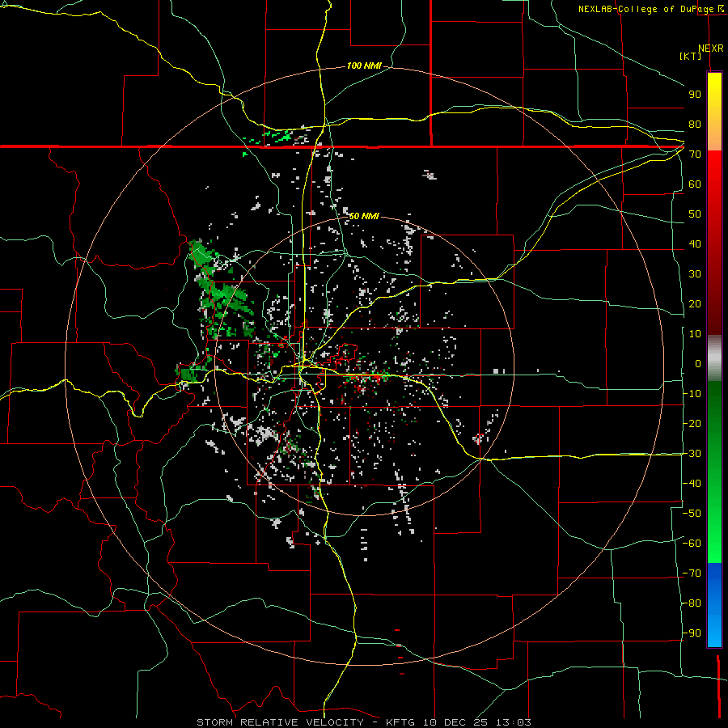Viewport: 728px width, 728px height.
Task: Click the 13:03 timestamp
Action: click(x=513, y=722)
